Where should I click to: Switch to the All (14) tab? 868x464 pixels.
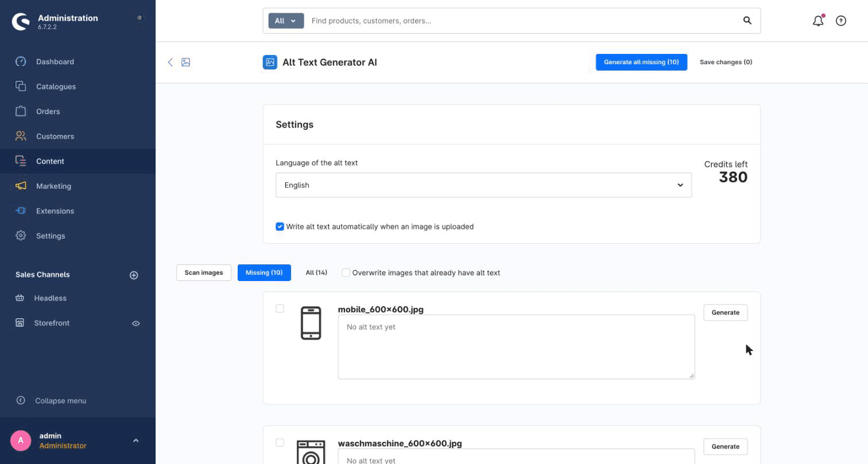pyautogui.click(x=316, y=272)
